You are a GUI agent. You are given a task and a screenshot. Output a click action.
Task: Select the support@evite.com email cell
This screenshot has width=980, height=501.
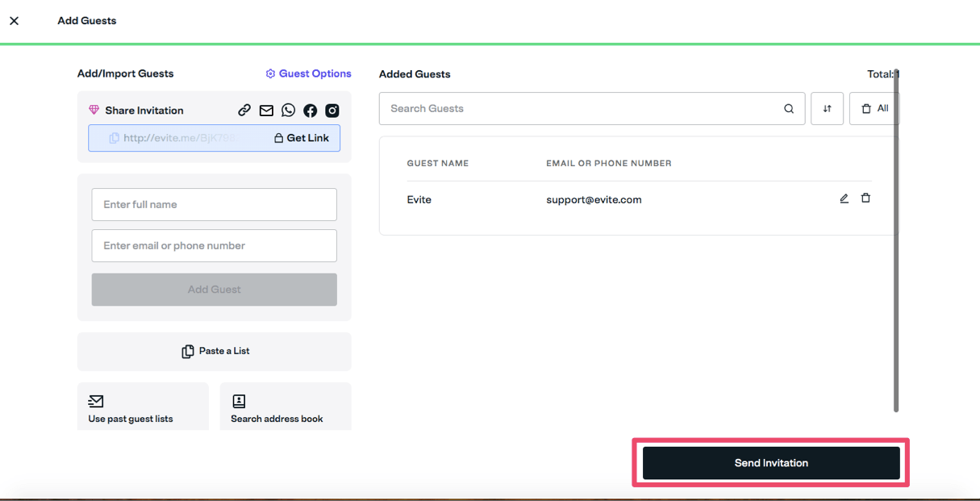pyautogui.click(x=594, y=200)
